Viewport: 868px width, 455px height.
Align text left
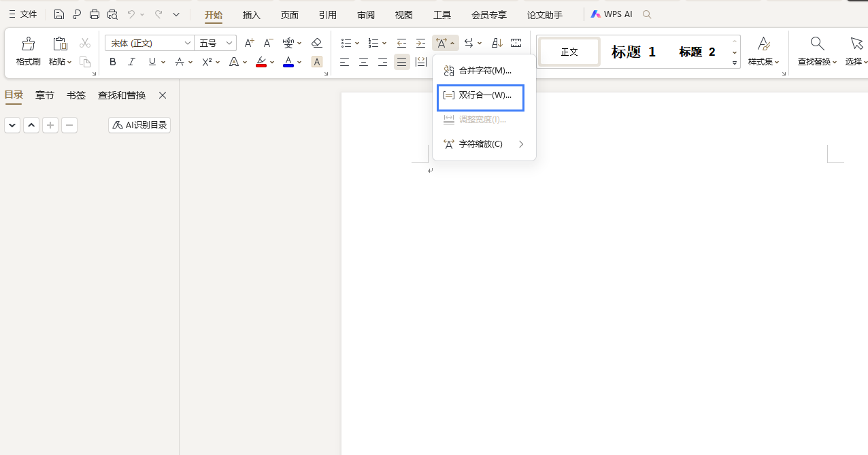click(345, 62)
